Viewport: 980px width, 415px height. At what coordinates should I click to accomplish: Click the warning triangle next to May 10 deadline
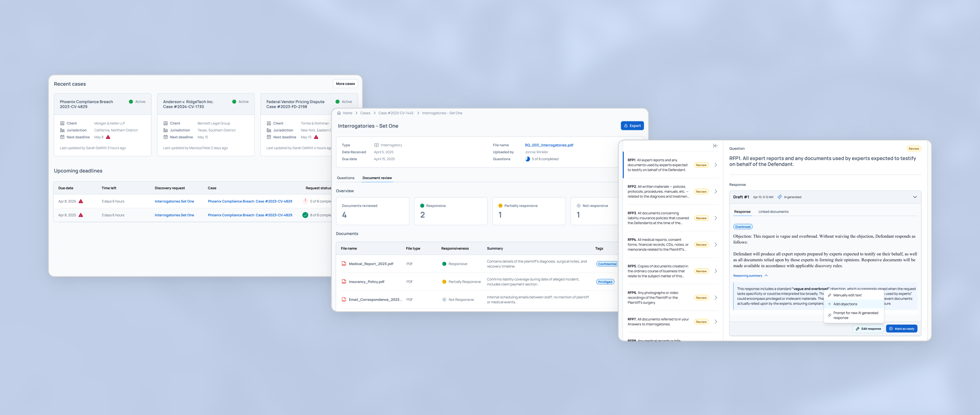tap(316, 137)
